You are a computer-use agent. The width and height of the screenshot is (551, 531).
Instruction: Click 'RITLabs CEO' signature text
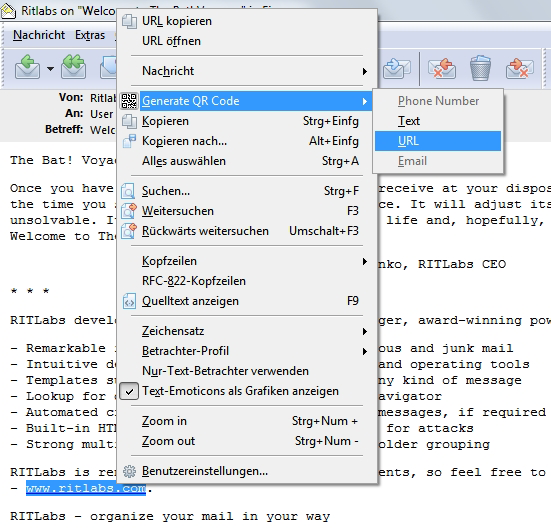(462, 264)
